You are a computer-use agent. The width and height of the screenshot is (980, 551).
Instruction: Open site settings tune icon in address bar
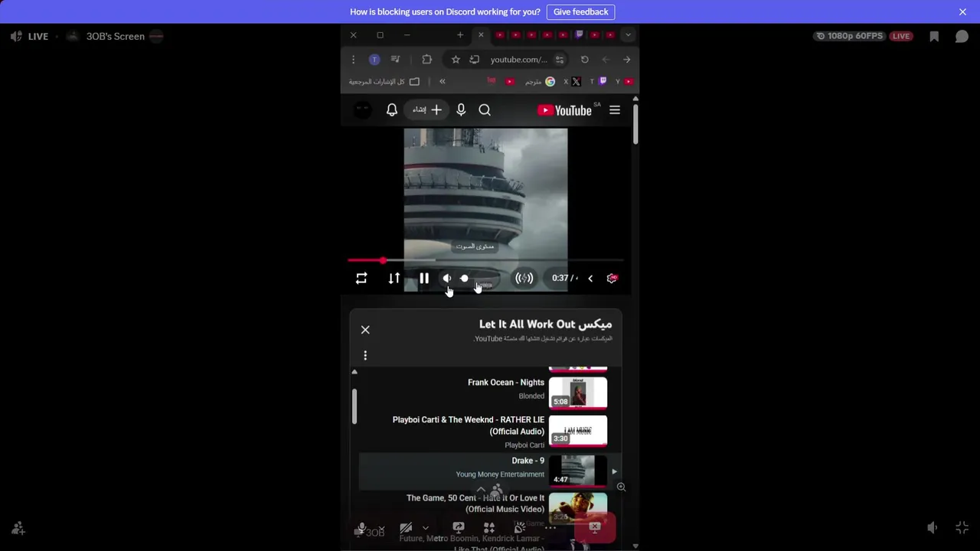click(560, 60)
